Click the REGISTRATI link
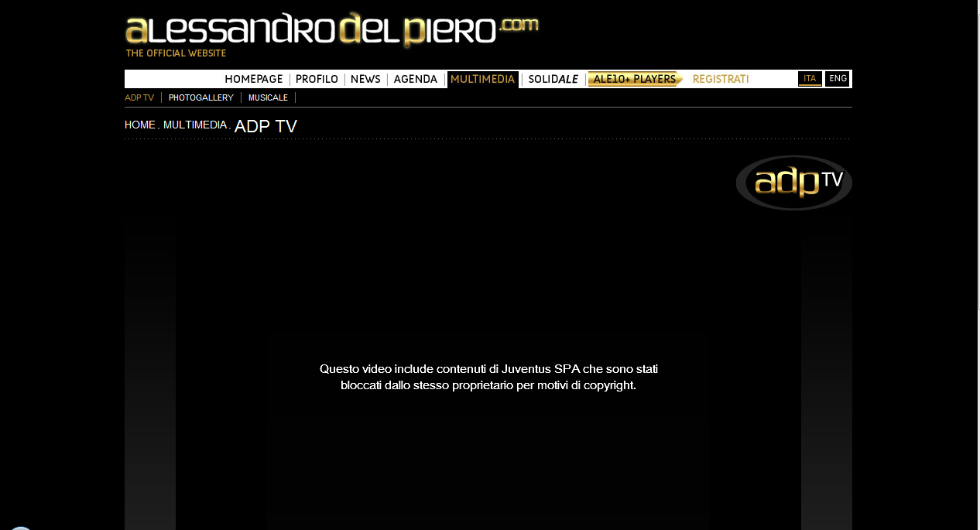 pyautogui.click(x=721, y=79)
